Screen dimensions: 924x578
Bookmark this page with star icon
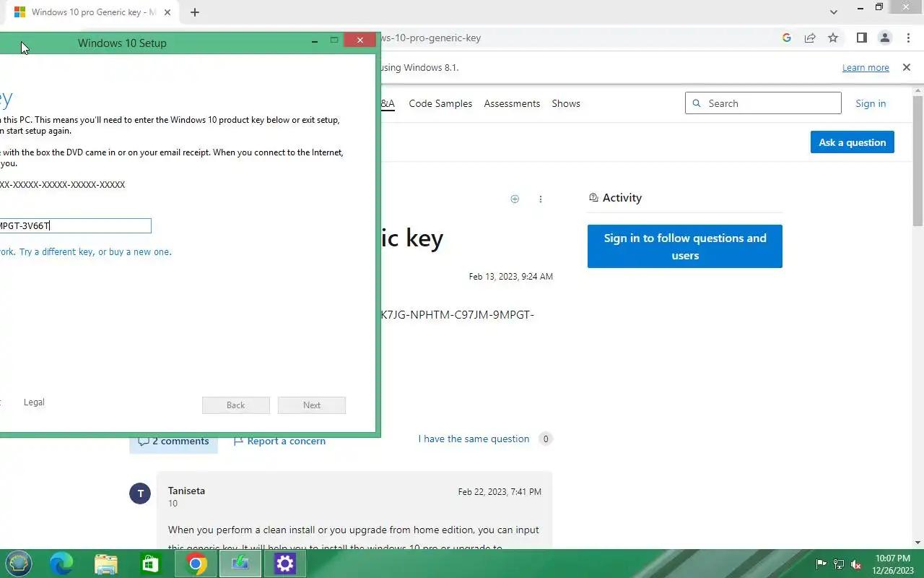click(833, 38)
